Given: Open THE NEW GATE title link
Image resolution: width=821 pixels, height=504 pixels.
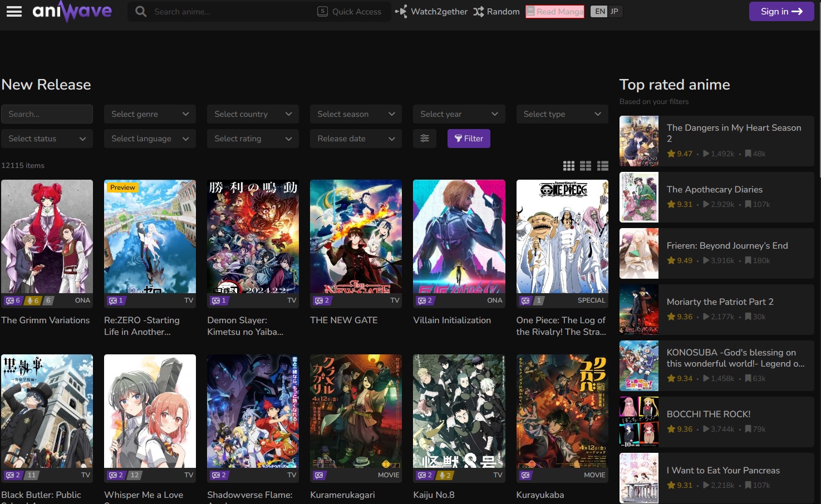Looking at the screenshot, I should pos(344,320).
